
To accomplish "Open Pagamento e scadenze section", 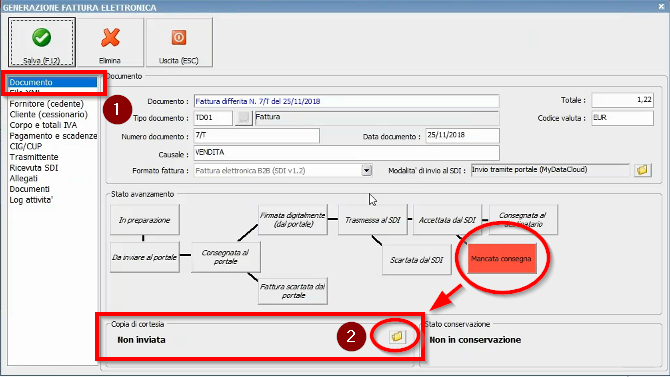I will point(53,136).
